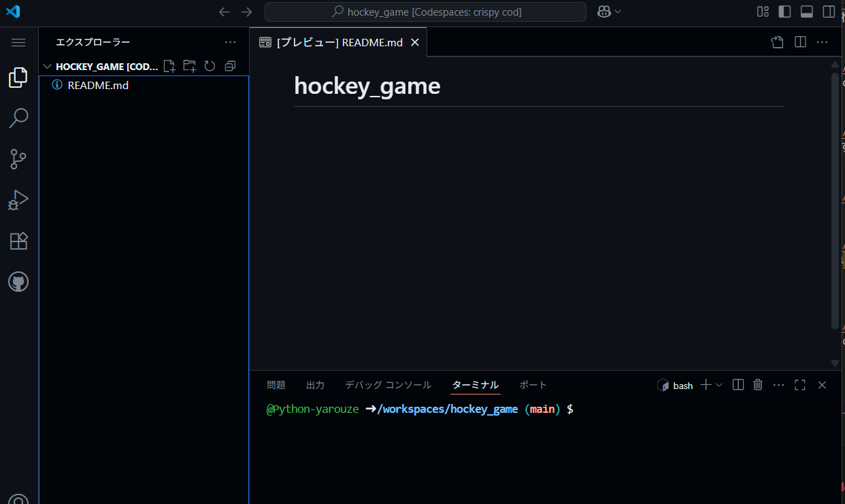This screenshot has height=504, width=845.
Task: Click the VS Code logo icon
Action: [13, 12]
